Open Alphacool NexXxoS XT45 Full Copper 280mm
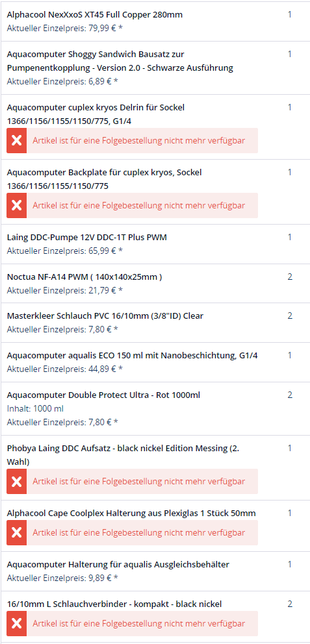The height and width of the screenshot is (644, 310). [95, 15]
